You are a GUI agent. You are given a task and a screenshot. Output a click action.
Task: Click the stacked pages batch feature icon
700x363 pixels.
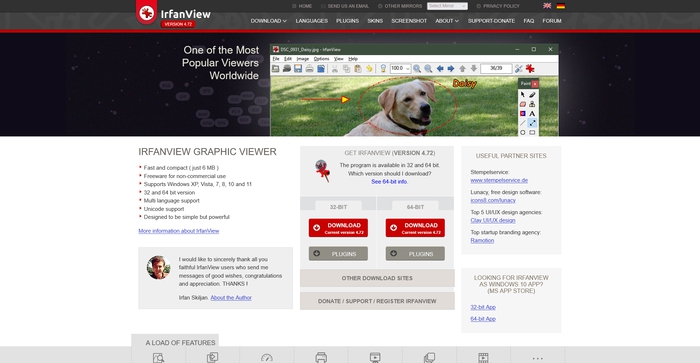point(429,358)
